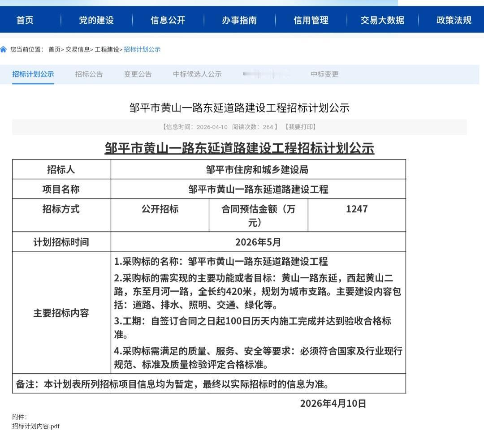
Task: Click the 计划招标时间 label cell
Action: tap(61, 241)
